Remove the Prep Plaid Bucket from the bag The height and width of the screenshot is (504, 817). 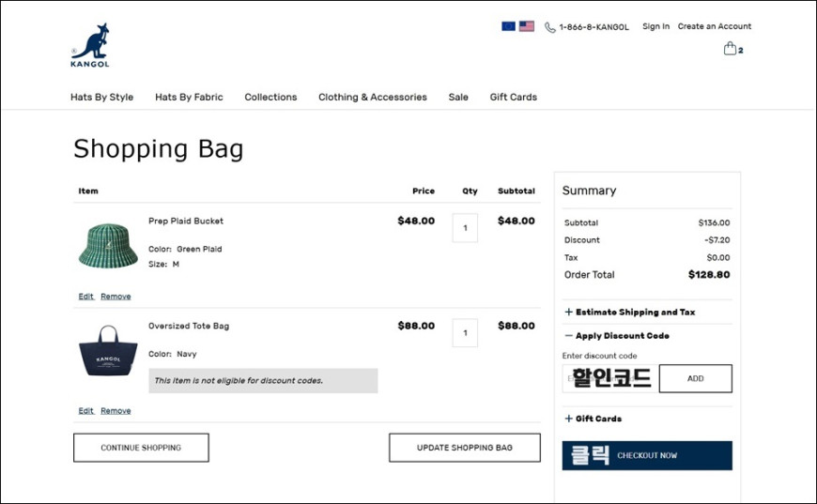click(116, 297)
